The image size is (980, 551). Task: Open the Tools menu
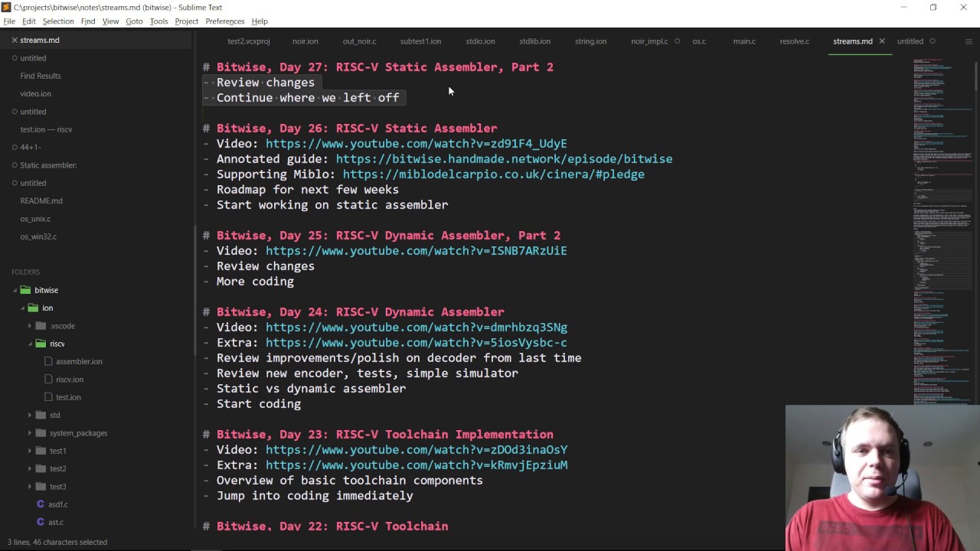pyautogui.click(x=158, y=21)
